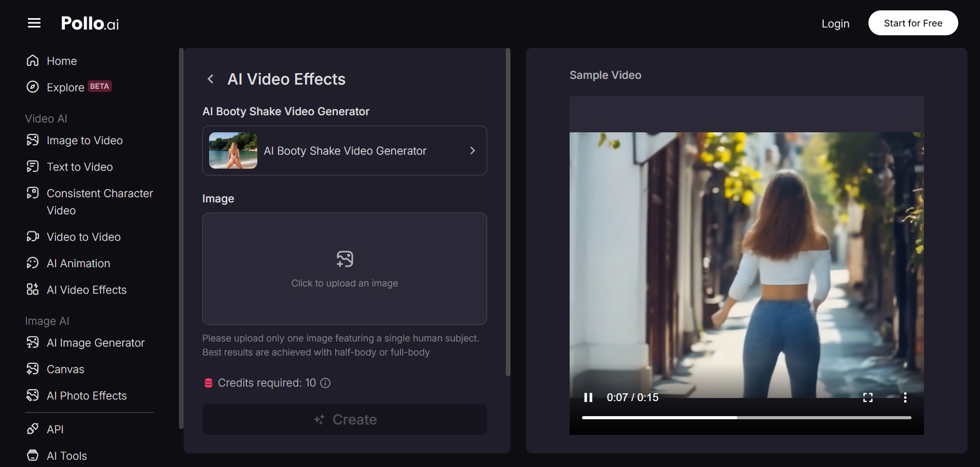Viewport: 980px width, 467px height.
Task: Pause the sample video
Action: pos(588,397)
